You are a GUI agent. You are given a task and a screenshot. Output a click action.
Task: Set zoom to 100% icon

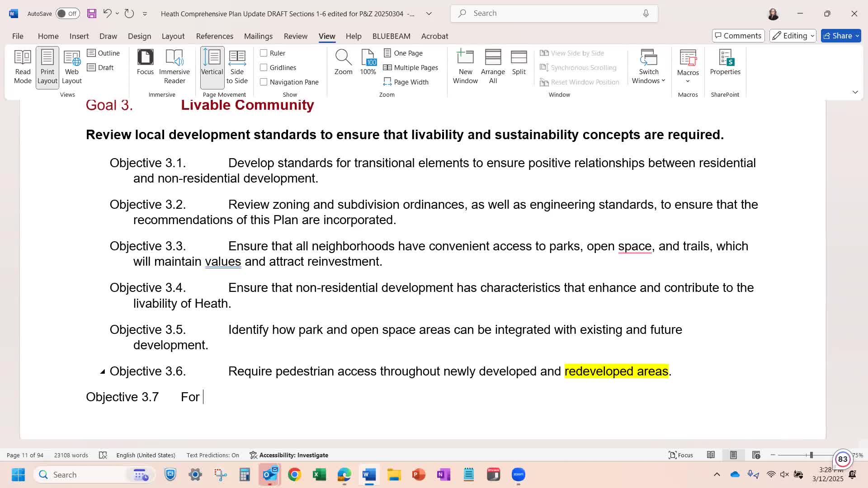[x=368, y=58]
